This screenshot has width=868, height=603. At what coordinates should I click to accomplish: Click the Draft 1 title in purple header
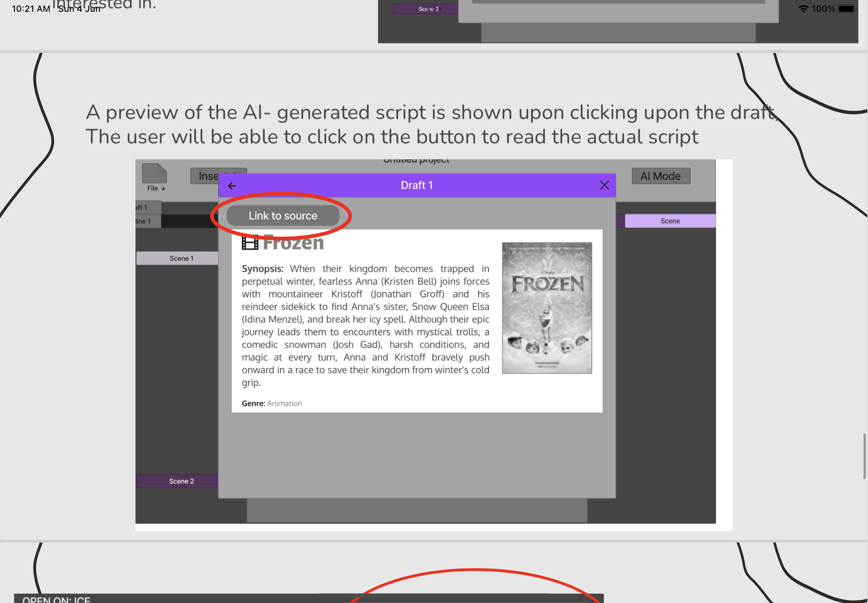pyautogui.click(x=416, y=185)
